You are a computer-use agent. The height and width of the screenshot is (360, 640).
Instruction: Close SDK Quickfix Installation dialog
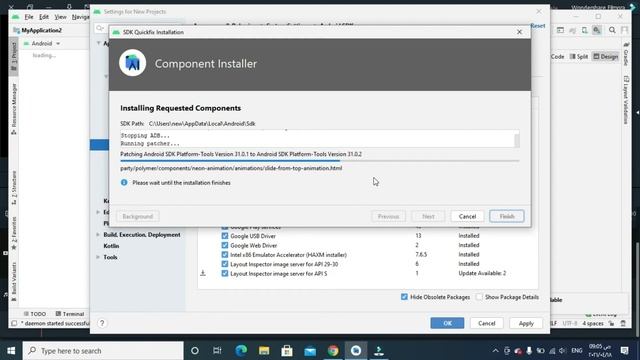click(x=519, y=32)
